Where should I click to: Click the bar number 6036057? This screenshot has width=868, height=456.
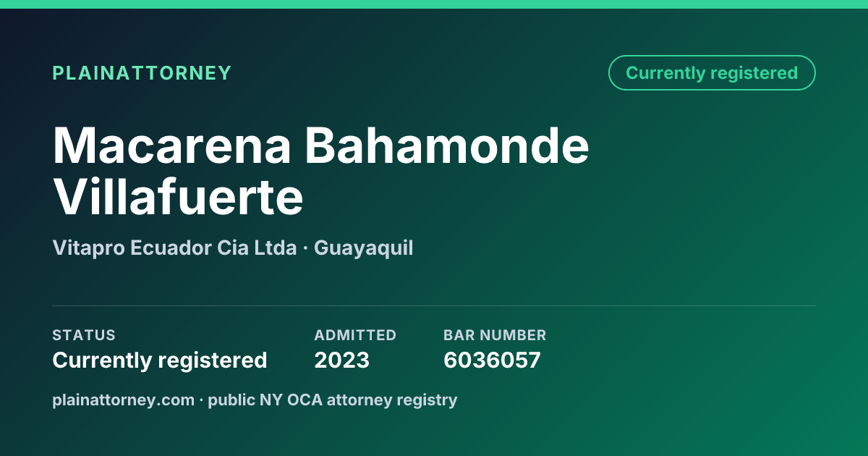492,360
